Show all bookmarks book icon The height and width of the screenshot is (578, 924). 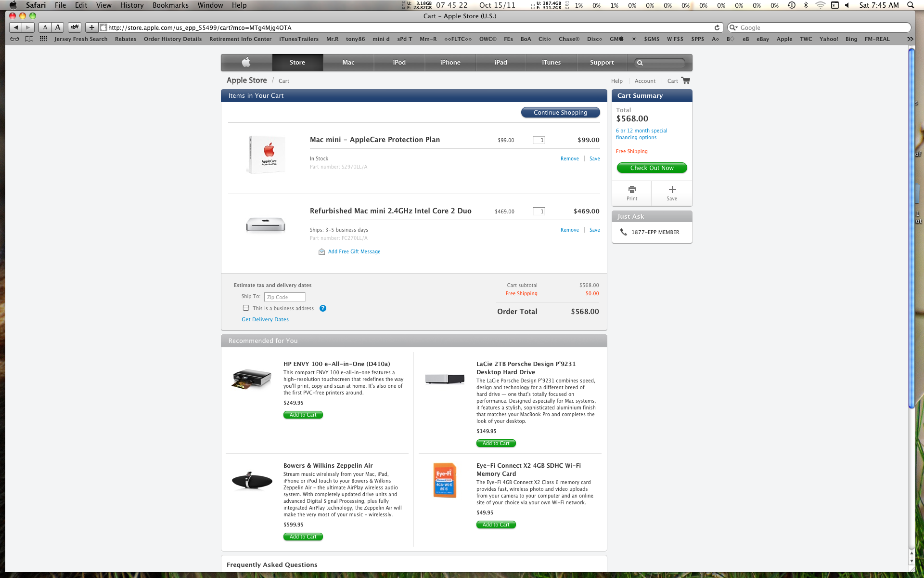point(29,39)
